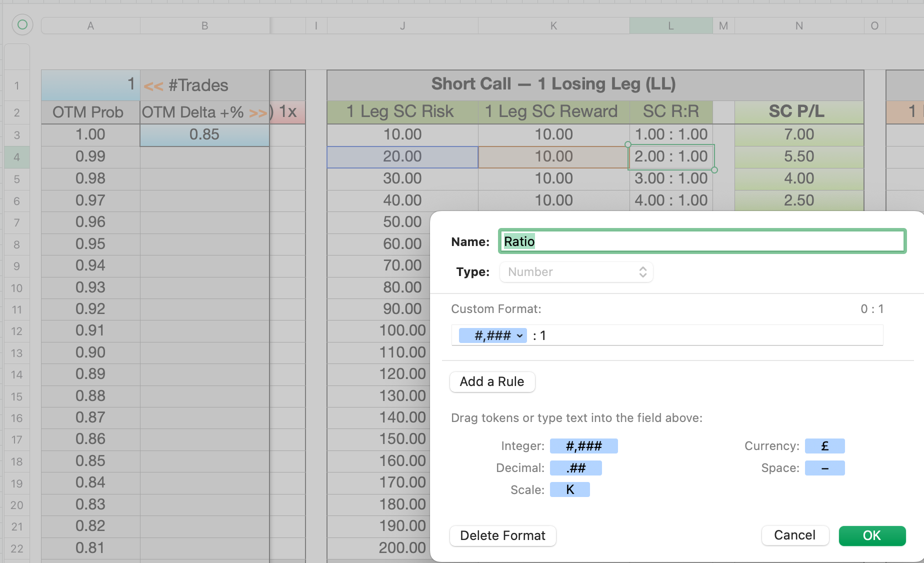Click the '1.00 : 1.00' ratio cell

pyautogui.click(x=671, y=135)
